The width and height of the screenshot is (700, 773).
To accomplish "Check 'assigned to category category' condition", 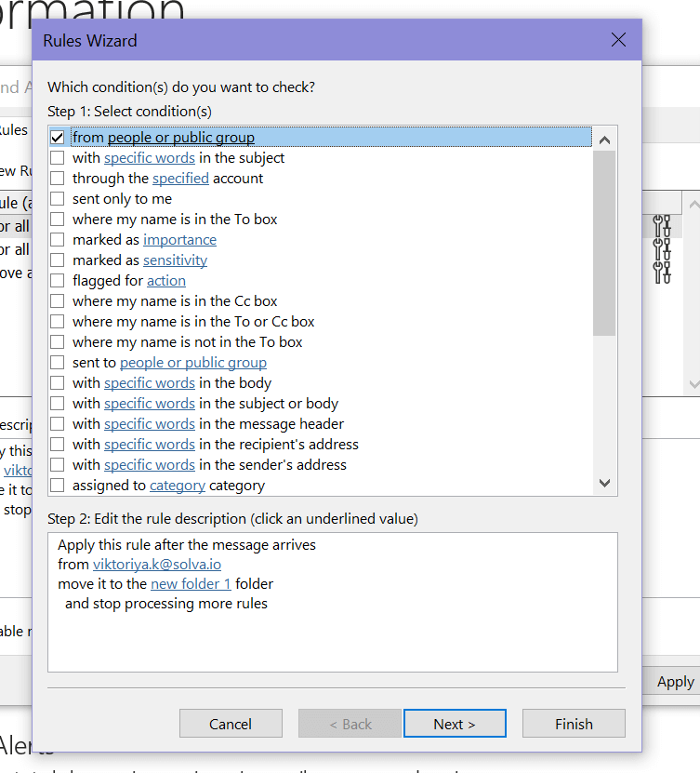I will tap(58, 486).
